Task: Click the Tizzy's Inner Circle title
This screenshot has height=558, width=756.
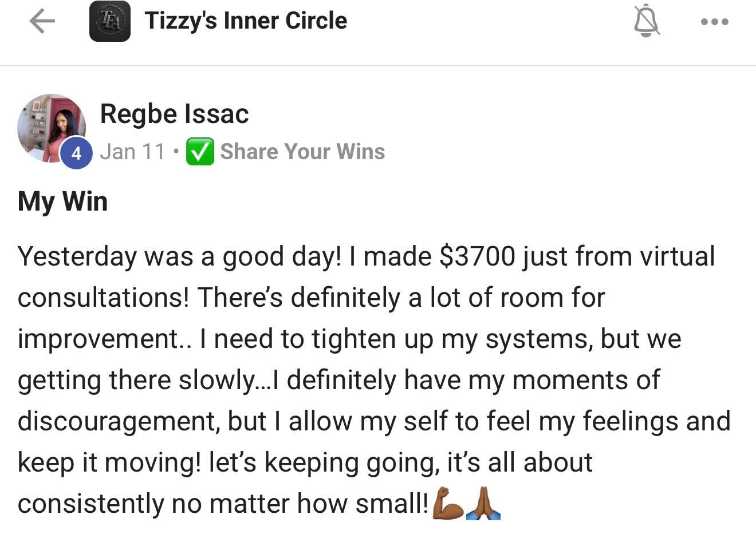Action: click(246, 21)
